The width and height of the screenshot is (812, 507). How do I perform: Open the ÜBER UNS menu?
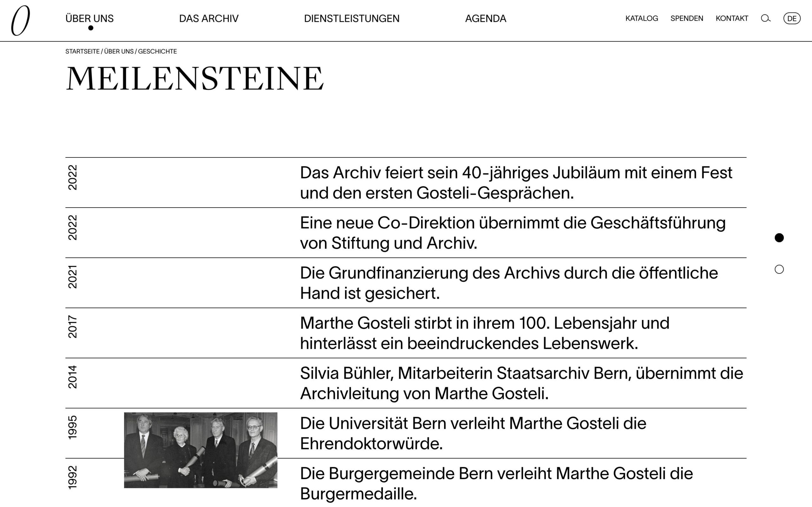[x=89, y=18]
